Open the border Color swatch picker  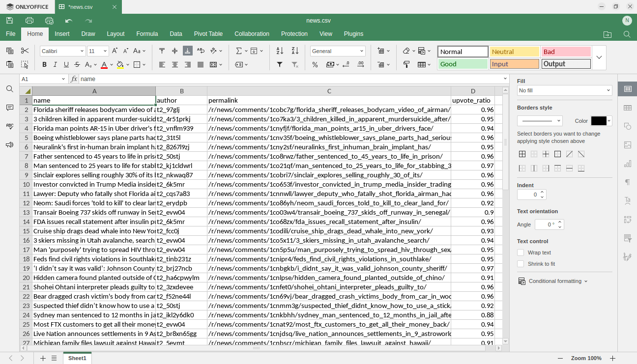point(601,121)
